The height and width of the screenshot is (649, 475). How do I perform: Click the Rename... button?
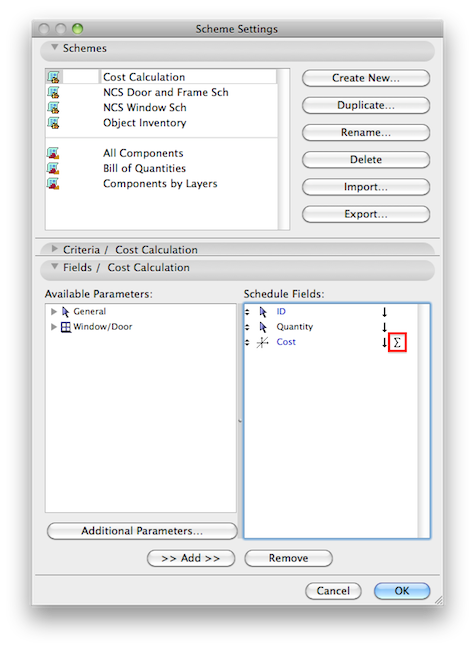tap(366, 132)
